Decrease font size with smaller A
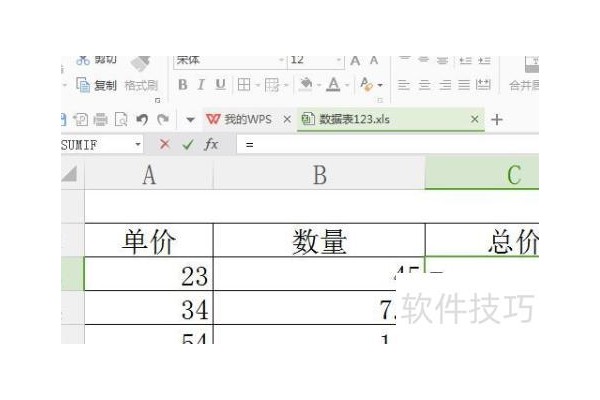Image resolution: width=600 pixels, height=400 pixels. [x=374, y=60]
